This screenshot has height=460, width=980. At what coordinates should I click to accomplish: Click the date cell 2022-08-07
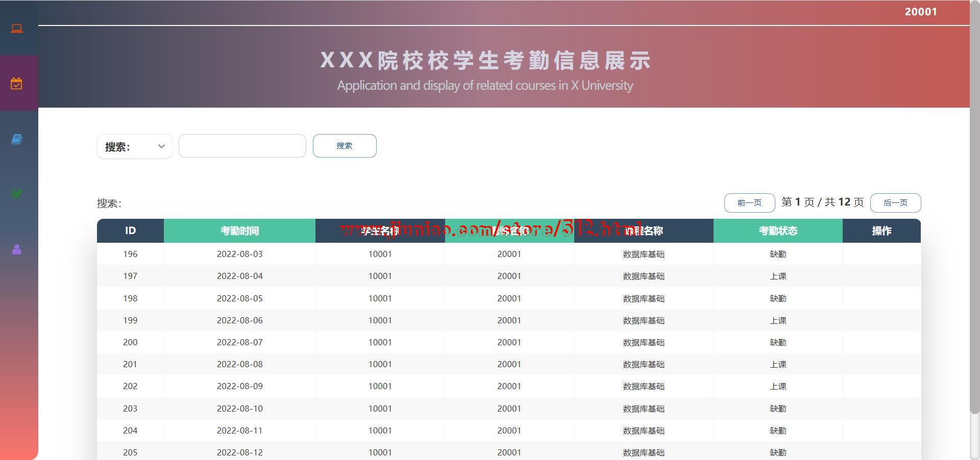pos(239,342)
